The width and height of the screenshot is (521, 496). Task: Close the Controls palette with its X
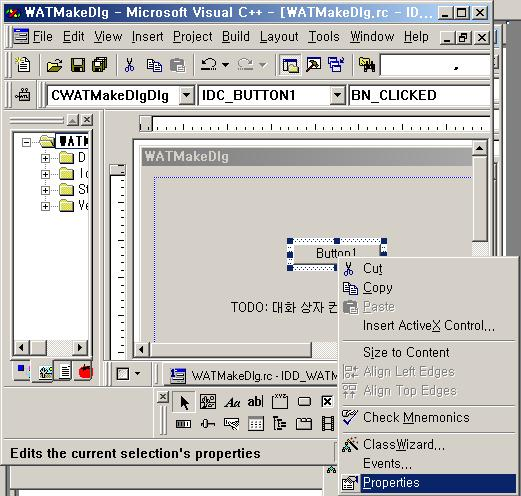tap(163, 397)
